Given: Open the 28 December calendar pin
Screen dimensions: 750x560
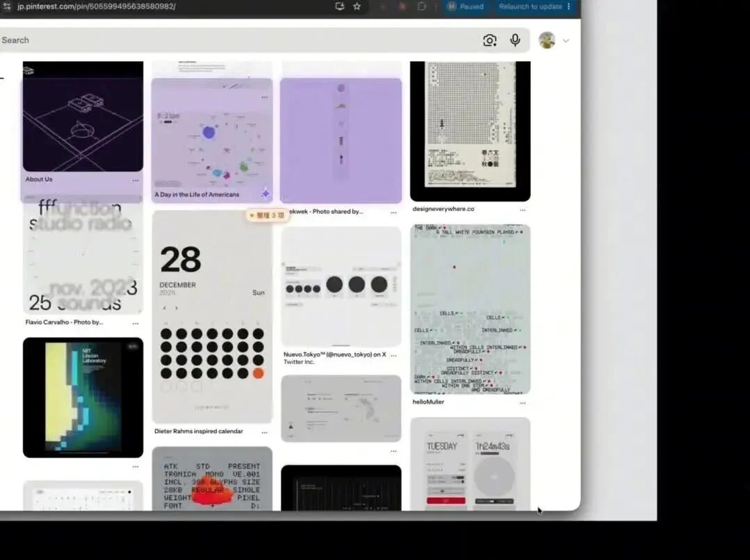Looking at the screenshot, I should coord(212,318).
